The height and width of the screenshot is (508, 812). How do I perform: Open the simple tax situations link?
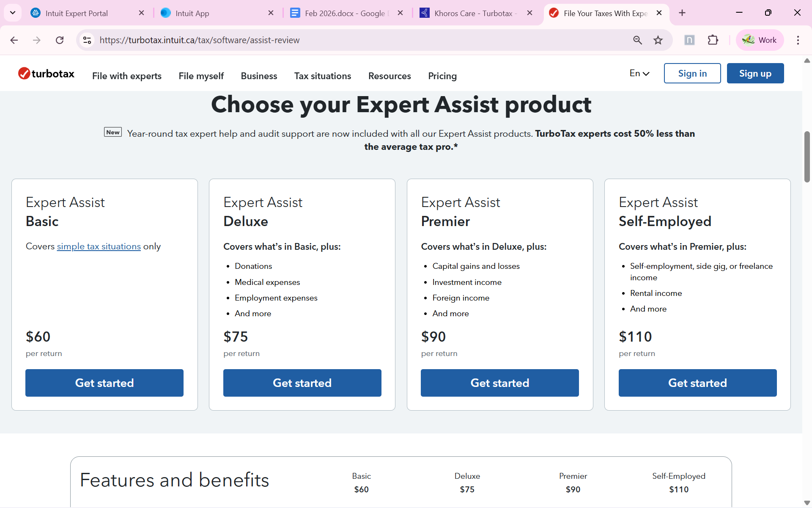coord(99,246)
